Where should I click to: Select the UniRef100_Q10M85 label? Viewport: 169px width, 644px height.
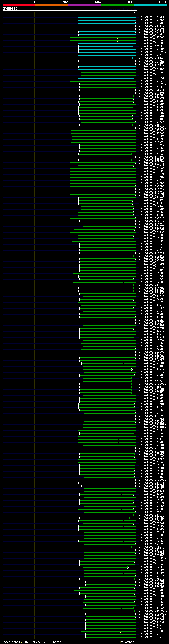tap(152, 457)
